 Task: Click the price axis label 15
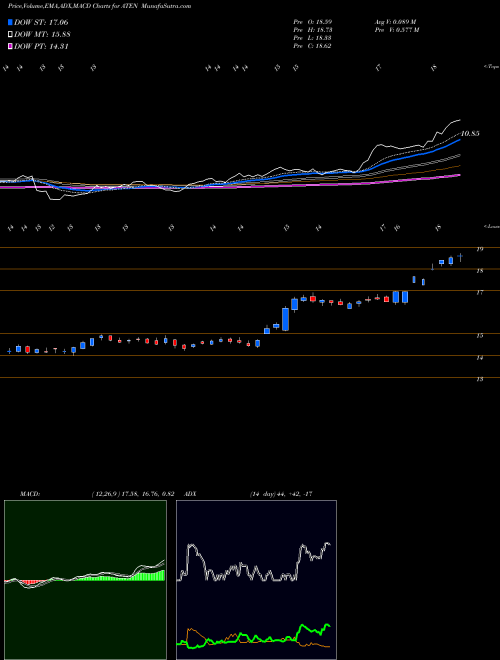[x=479, y=335]
